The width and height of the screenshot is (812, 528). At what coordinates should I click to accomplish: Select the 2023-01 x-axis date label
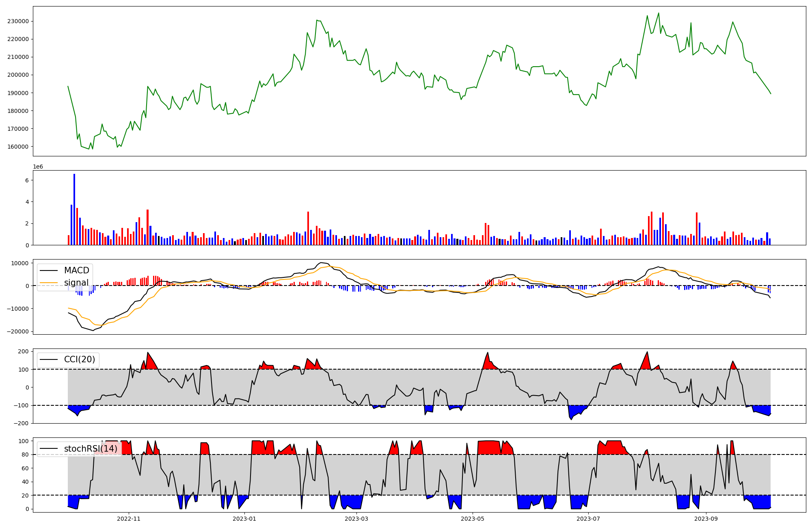tap(244, 519)
